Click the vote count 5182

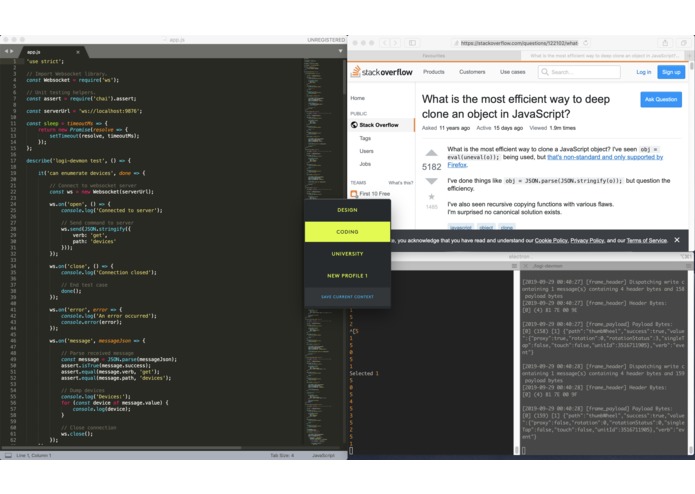(431, 167)
